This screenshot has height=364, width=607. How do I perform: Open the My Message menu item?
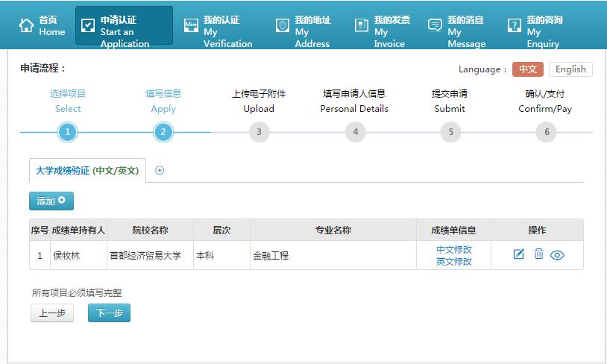[457, 31]
